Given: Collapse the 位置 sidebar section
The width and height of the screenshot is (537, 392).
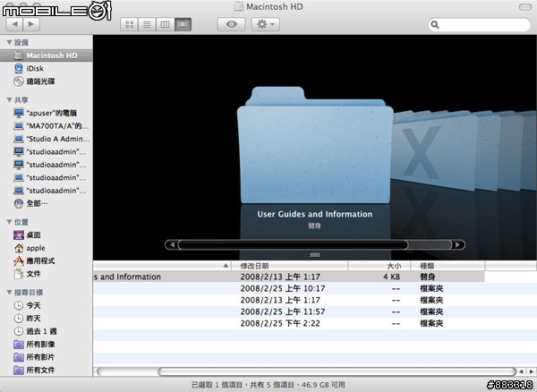Looking at the screenshot, I should pyautogui.click(x=9, y=222).
